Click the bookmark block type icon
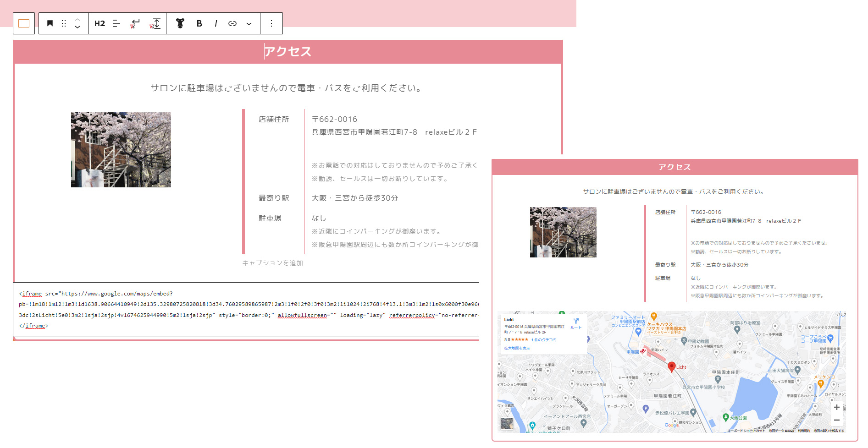This screenshot has height=448, width=868. (x=50, y=23)
